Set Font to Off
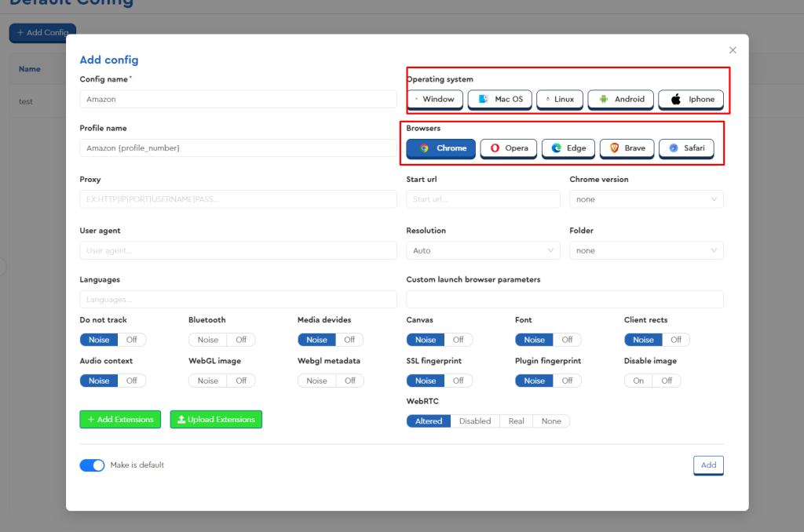Screen dimensions: 804x532 pyautogui.click(x=567, y=340)
